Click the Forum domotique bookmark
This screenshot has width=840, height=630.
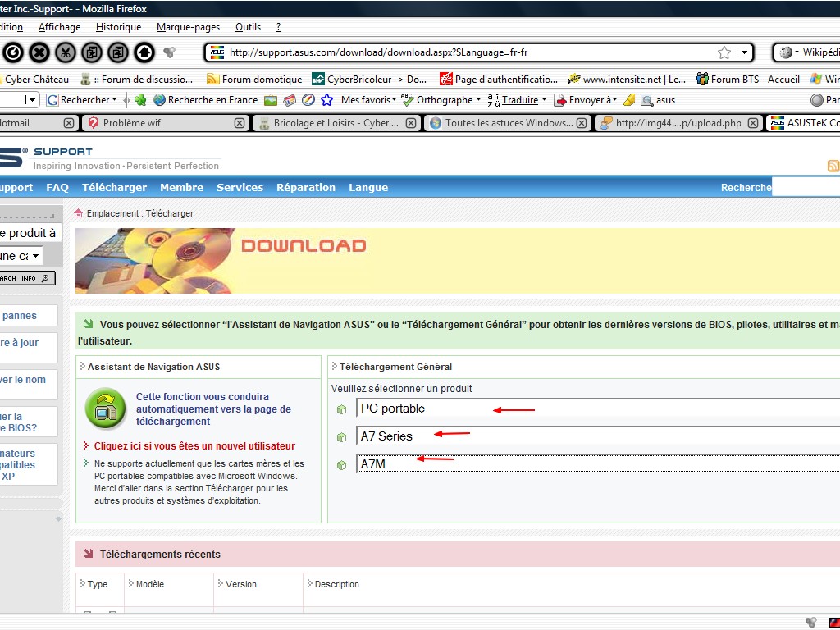point(261,80)
